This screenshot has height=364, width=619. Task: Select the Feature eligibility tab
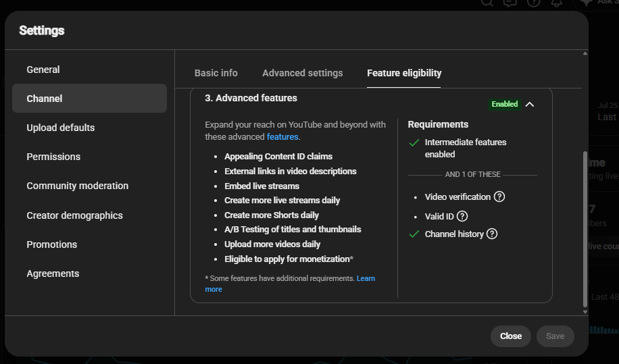point(404,73)
